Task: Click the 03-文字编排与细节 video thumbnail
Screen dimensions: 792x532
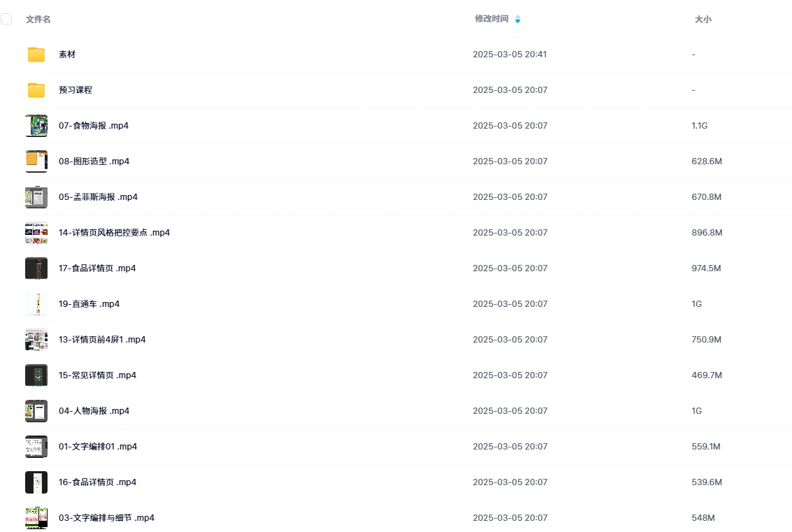Action: click(x=36, y=518)
